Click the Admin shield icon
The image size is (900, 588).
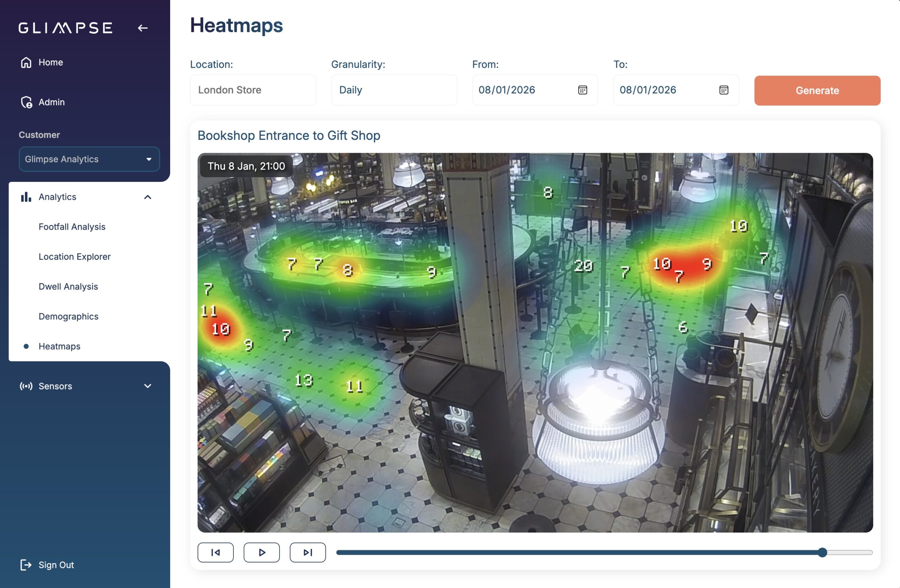pos(26,102)
